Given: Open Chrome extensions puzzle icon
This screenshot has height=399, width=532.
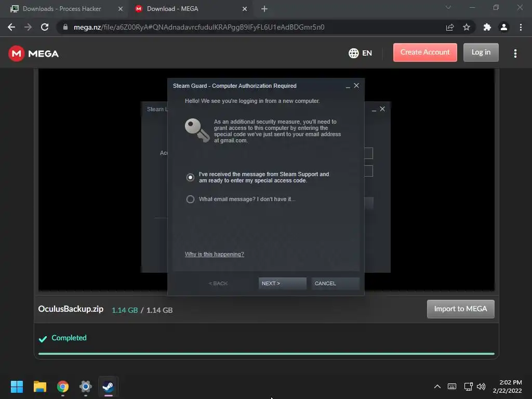Looking at the screenshot, I should pyautogui.click(x=487, y=27).
